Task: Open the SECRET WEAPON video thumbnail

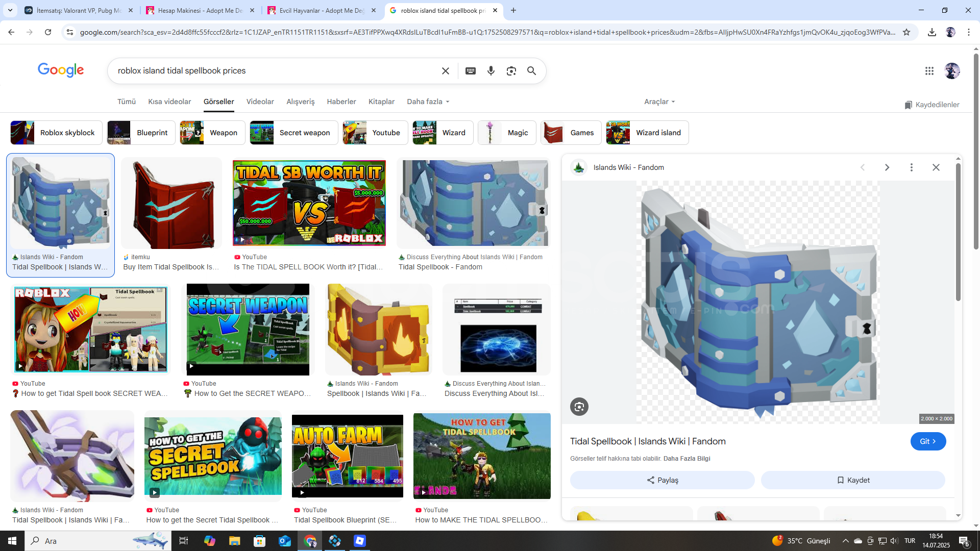Action: pyautogui.click(x=248, y=330)
